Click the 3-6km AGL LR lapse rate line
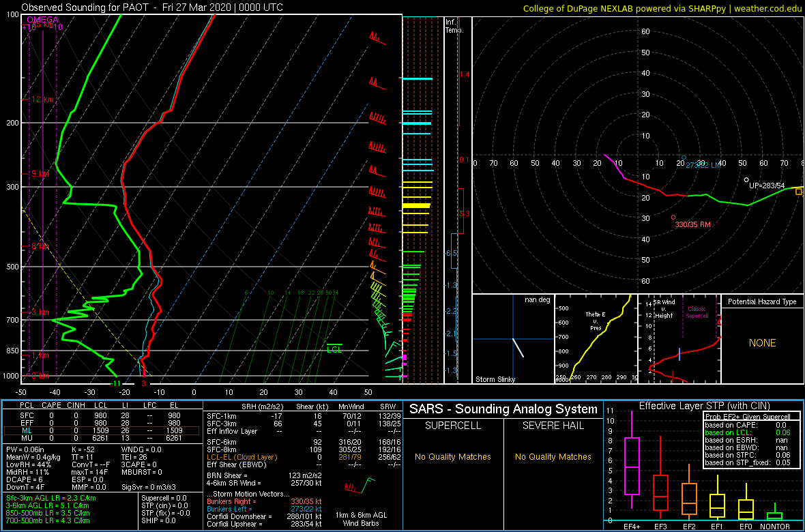Screen dimensions: 805x532 48,505
